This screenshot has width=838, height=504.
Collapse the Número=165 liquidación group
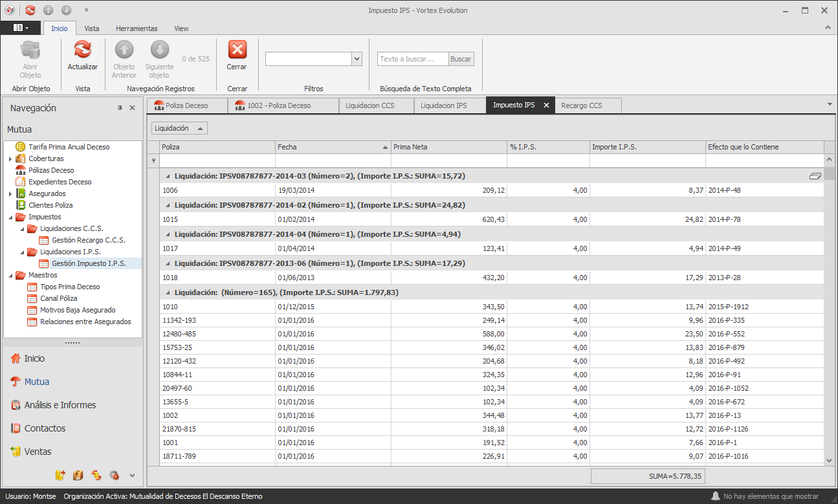pos(168,292)
